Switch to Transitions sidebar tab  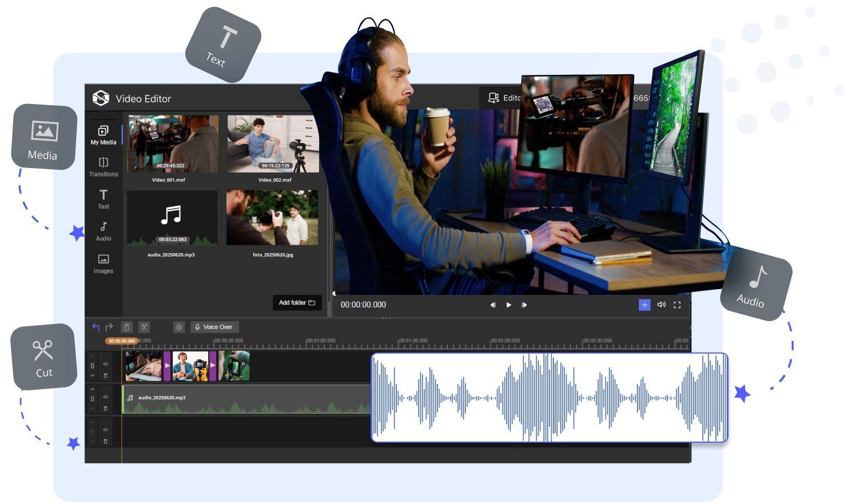click(103, 167)
